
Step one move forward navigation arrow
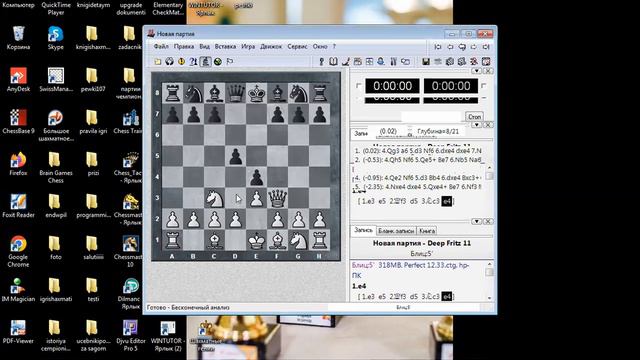(x=474, y=47)
